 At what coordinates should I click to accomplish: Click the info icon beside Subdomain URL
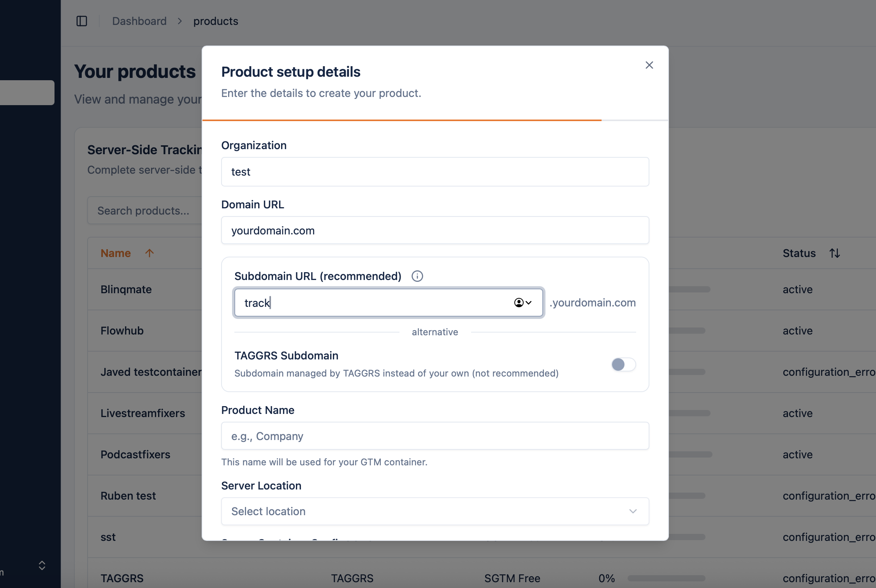[x=417, y=276]
